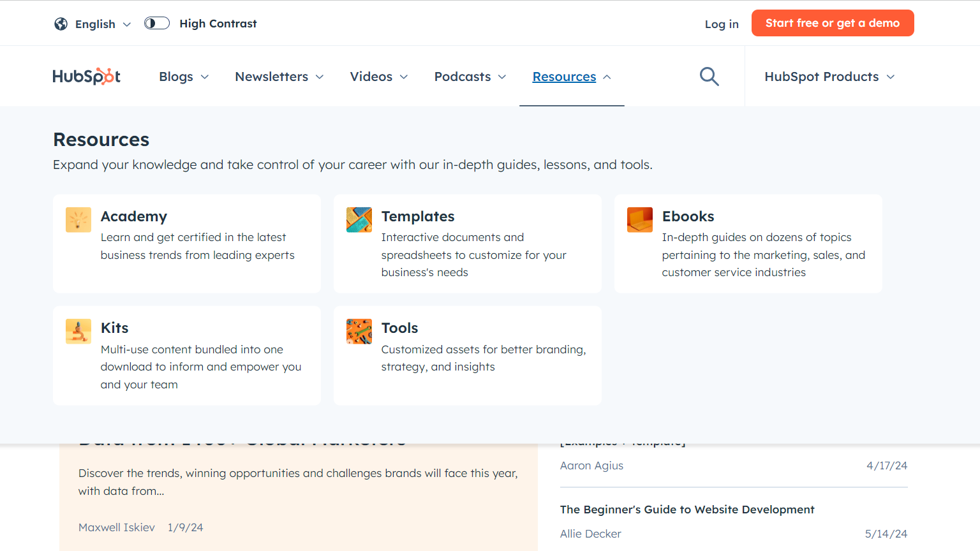Open the English language dropdown

[x=103, y=24]
